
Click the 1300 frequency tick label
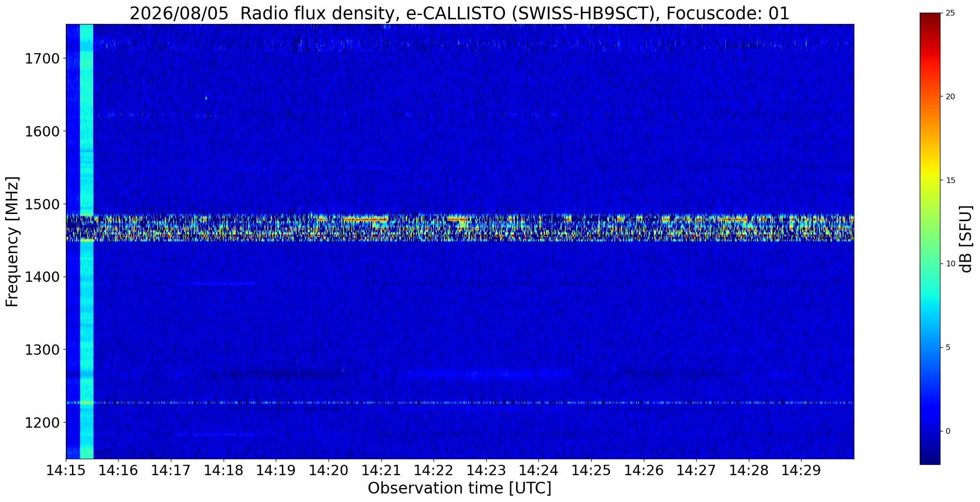point(42,350)
